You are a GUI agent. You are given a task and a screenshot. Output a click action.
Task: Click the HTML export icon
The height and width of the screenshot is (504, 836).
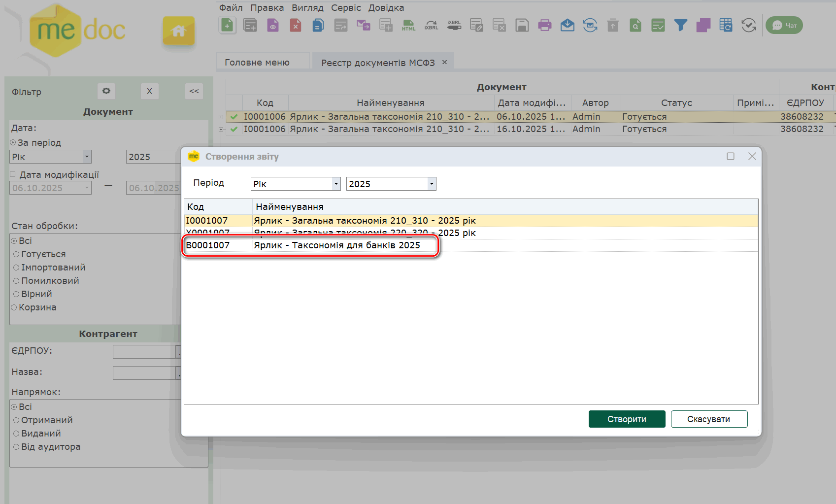point(408,25)
